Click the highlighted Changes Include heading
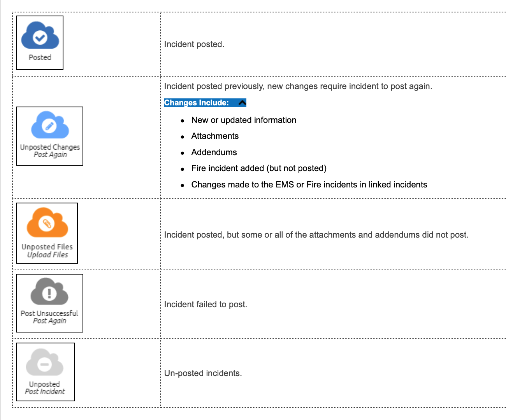The width and height of the screenshot is (506, 420). 197,103
